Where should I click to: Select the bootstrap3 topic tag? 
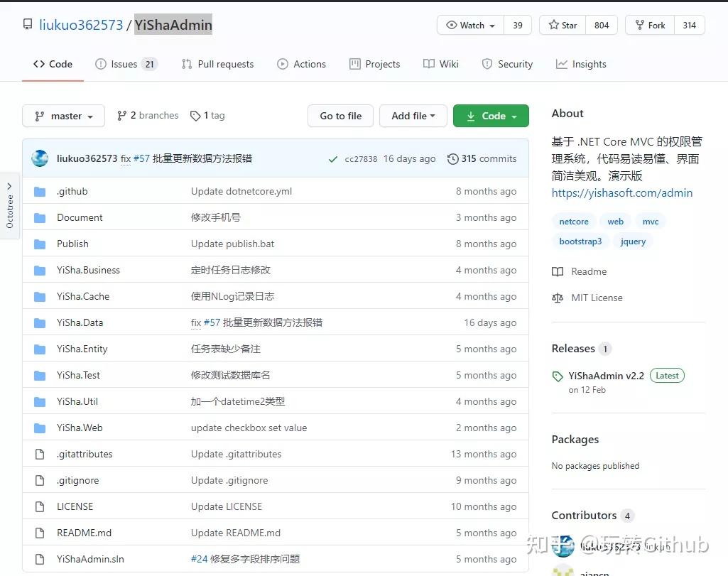tap(580, 241)
